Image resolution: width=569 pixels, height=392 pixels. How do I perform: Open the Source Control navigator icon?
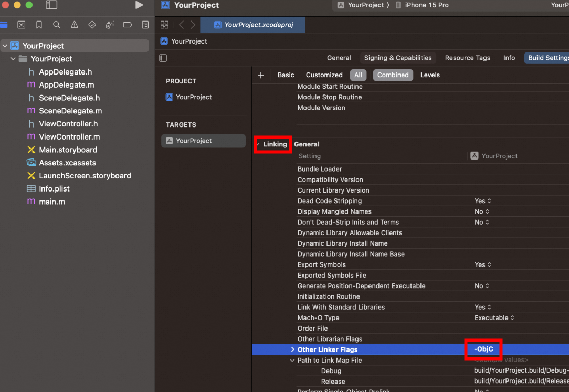tap(22, 25)
